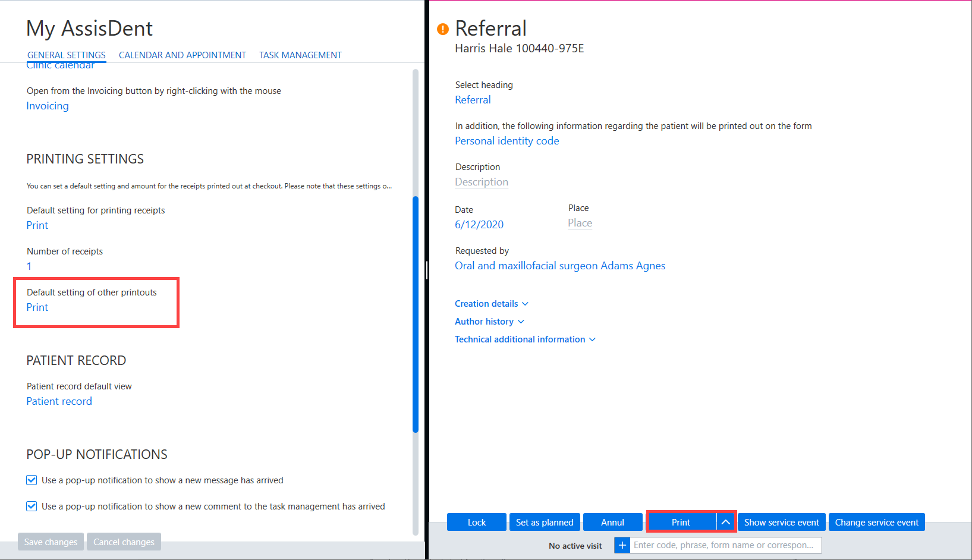Click the Clinic calendar link
The image size is (972, 560).
click(60, 65)
